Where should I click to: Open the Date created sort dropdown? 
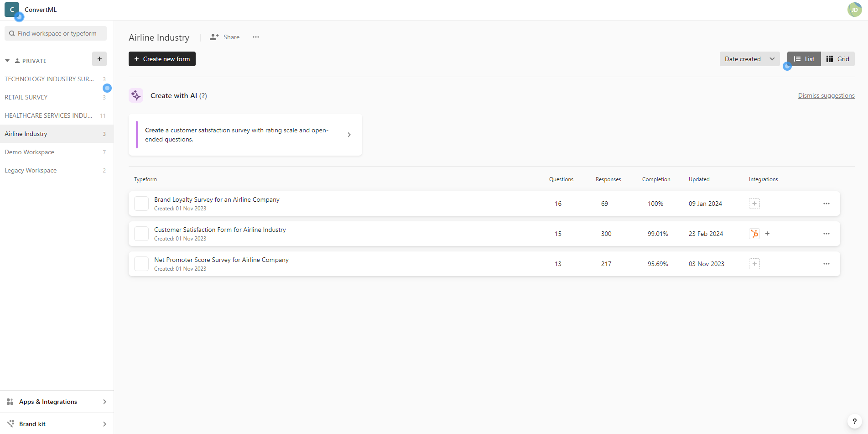coord(749,59)
